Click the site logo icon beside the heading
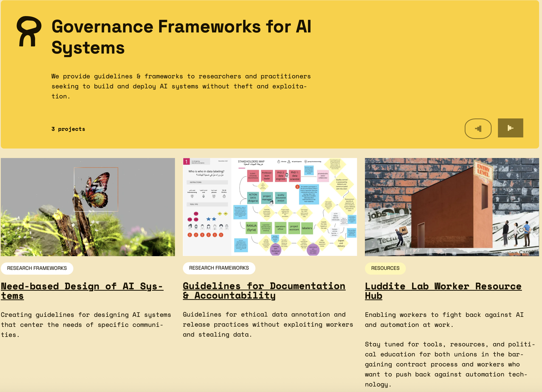This screenshot has width=542, height=392. (29, 32)
